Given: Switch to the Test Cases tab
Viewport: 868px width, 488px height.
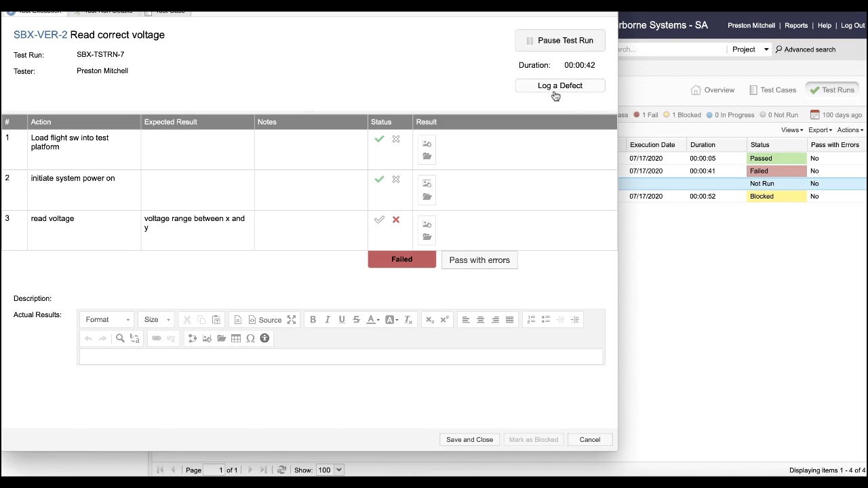Looking at the screenshot, I should tap(772, 89).
